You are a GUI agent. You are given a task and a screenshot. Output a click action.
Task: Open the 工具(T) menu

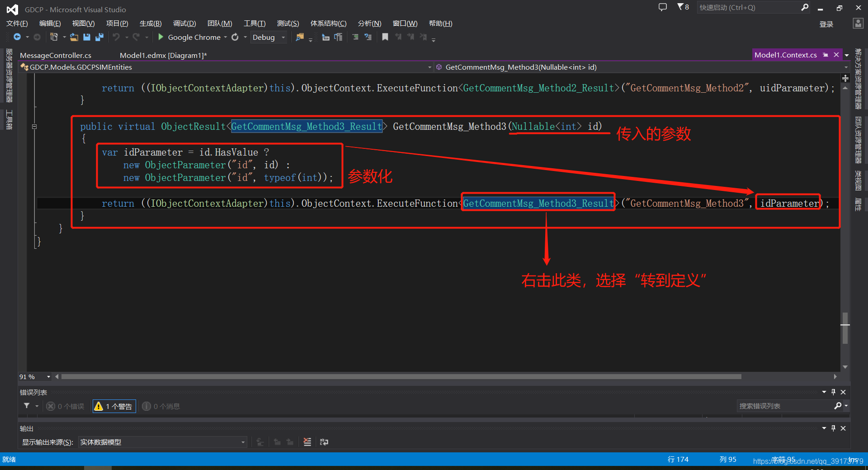(x=255, y=24)
